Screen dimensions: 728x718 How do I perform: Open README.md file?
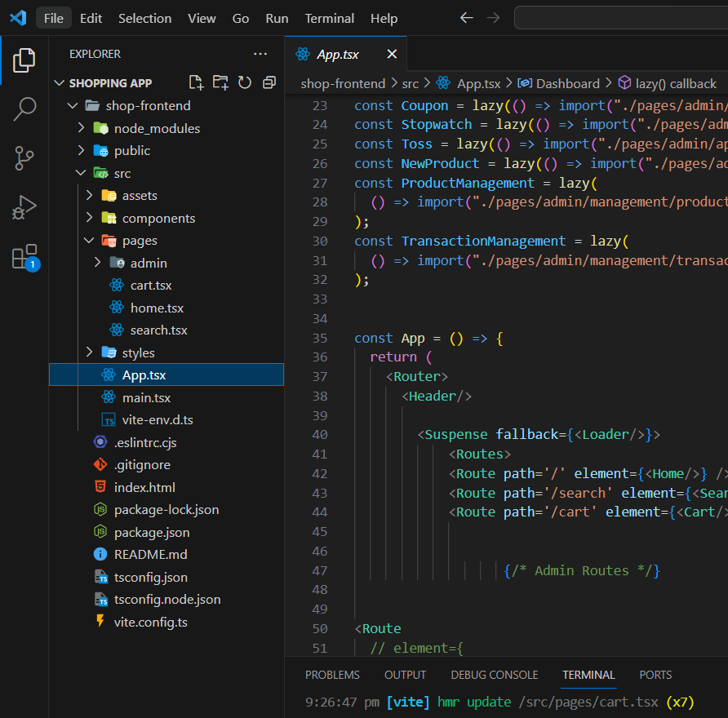pyautogui.click(x=166, y=555)
